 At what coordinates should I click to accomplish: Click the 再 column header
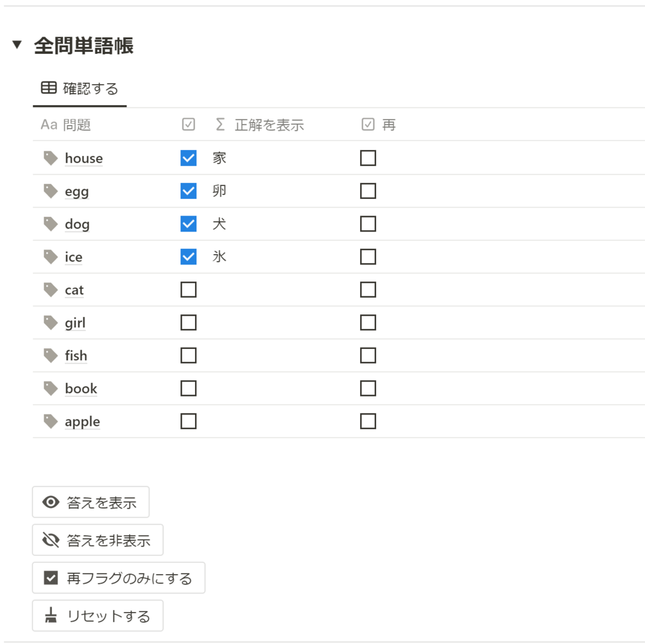388,124
